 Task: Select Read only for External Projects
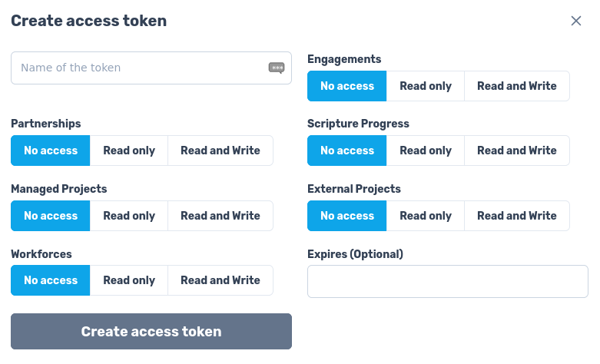[426, 216]
